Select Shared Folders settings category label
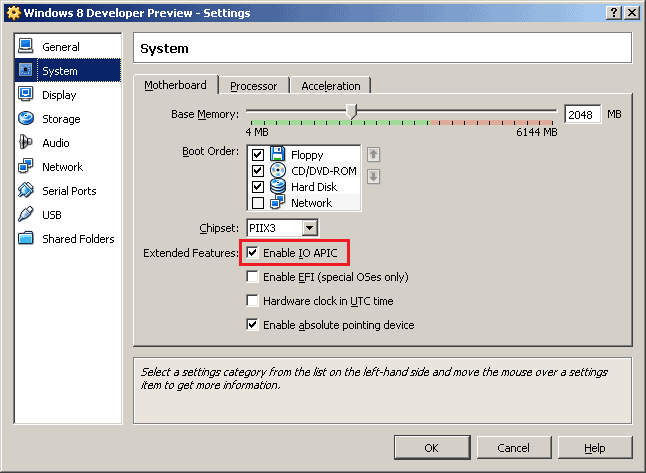646x473 pixels. tap(78, 239)
